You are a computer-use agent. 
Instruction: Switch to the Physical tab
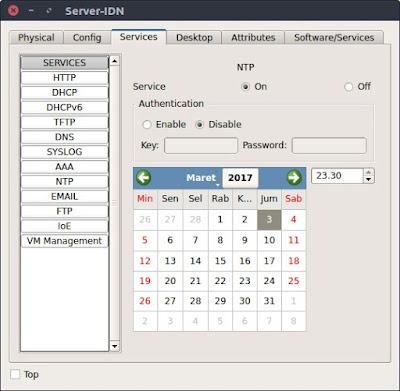click(x=36, y=37)
